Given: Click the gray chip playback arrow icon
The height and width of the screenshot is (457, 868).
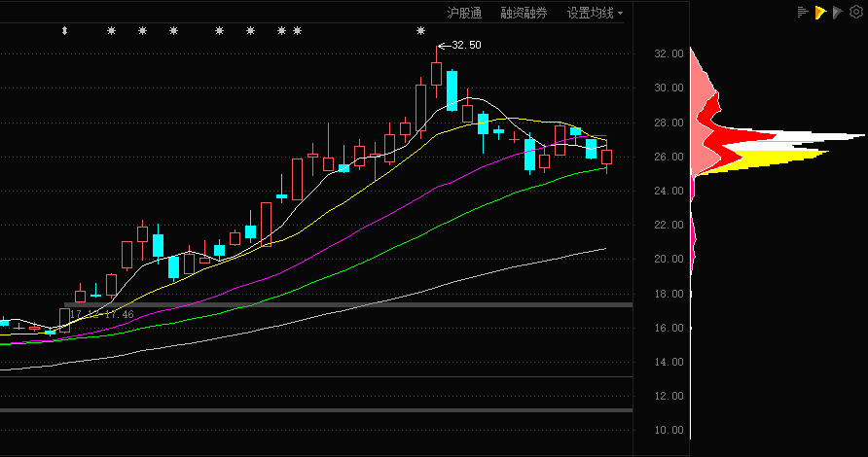Looking at the screenshot, I should (838, 13).
